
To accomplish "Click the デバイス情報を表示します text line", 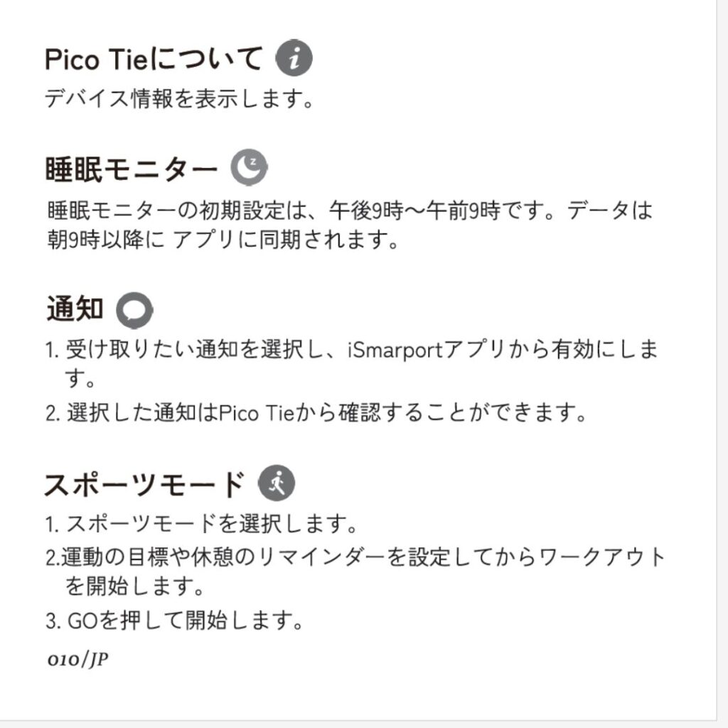I will [x=179, y=98].
